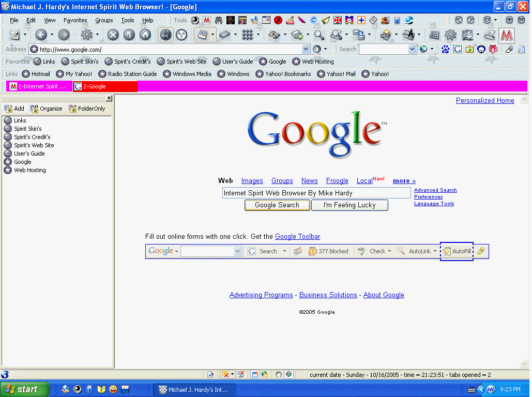
Task: Open the Personalized Home link
Action: [x=485, y=100]
